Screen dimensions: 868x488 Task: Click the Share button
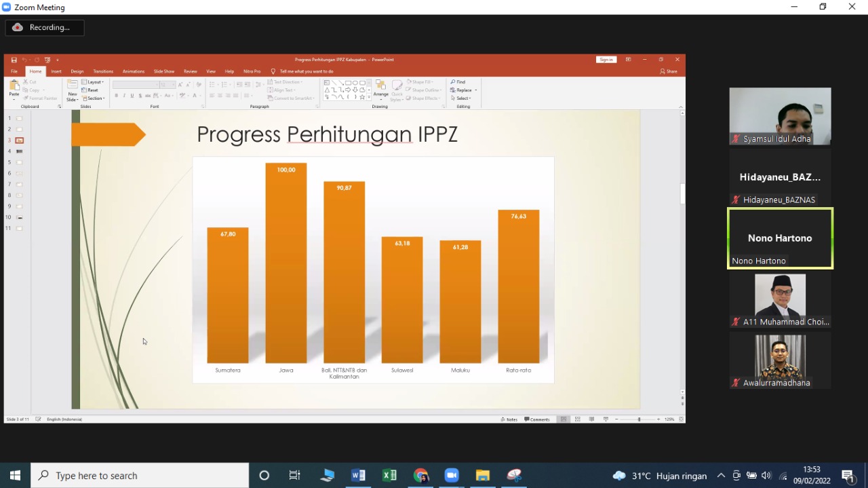(669, 71)
